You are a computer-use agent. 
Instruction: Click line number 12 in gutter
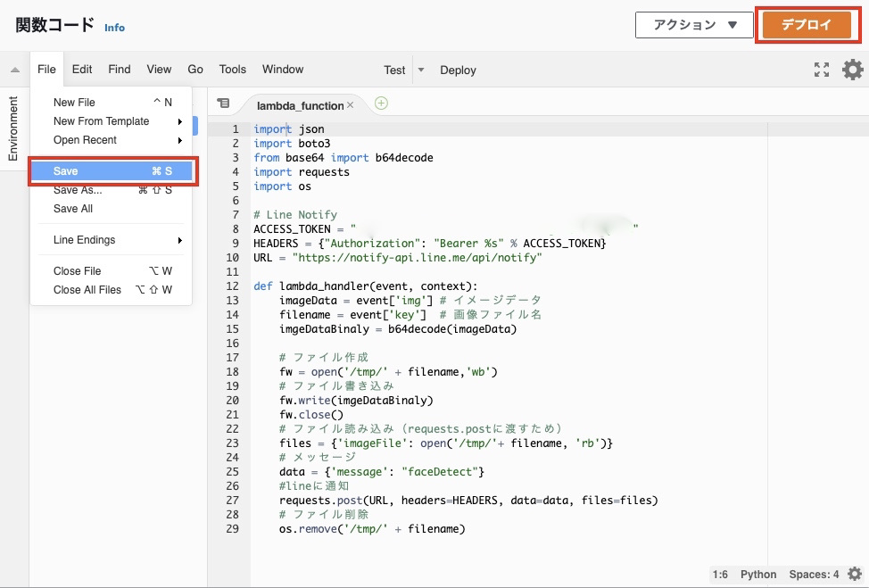[232, 286]
